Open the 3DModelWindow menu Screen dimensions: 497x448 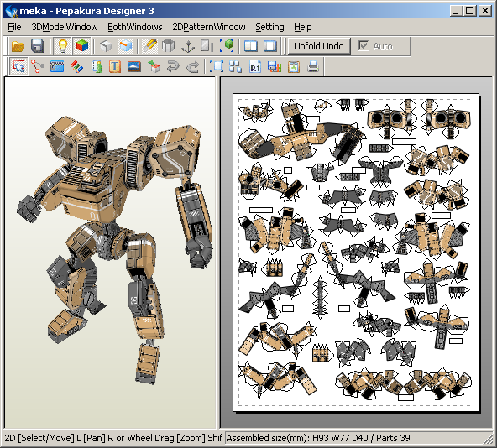pos(65,27)
